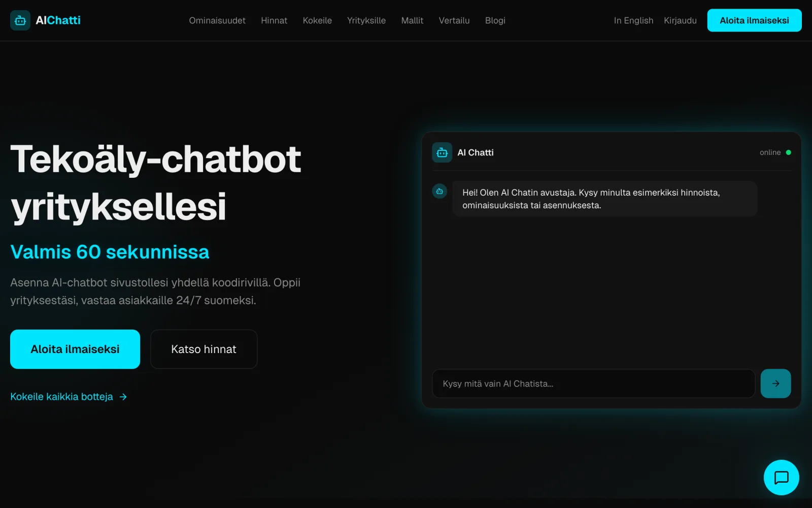Click the AIChatti robot logo icon
This screenshot has height=508, width=812.
(x=20, y=20)
